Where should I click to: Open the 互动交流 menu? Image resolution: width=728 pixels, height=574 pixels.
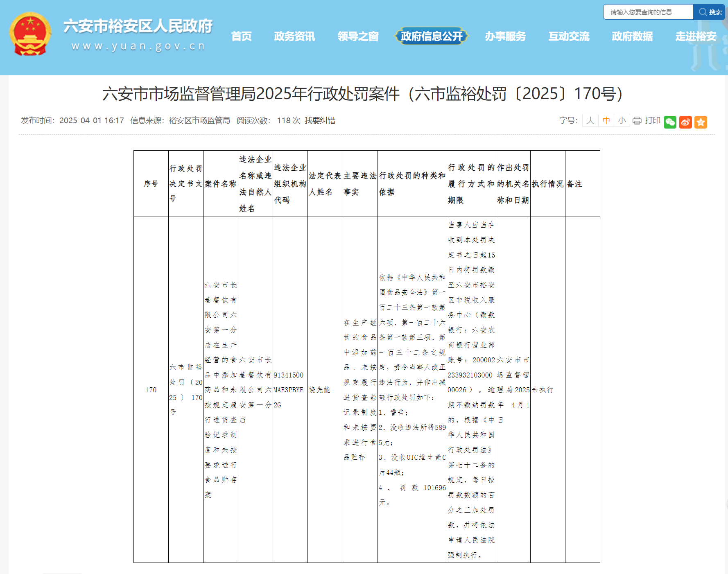(569, 36)
